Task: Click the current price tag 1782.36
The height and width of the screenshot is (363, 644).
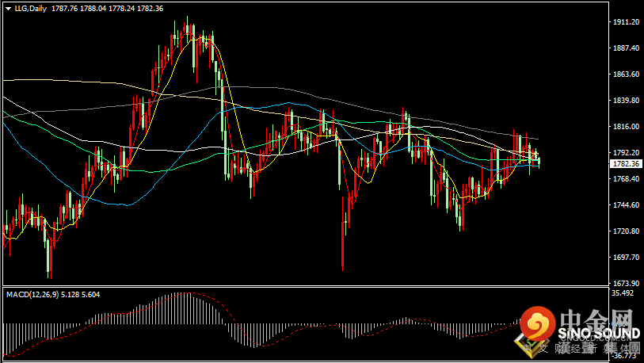Action: 627,163
